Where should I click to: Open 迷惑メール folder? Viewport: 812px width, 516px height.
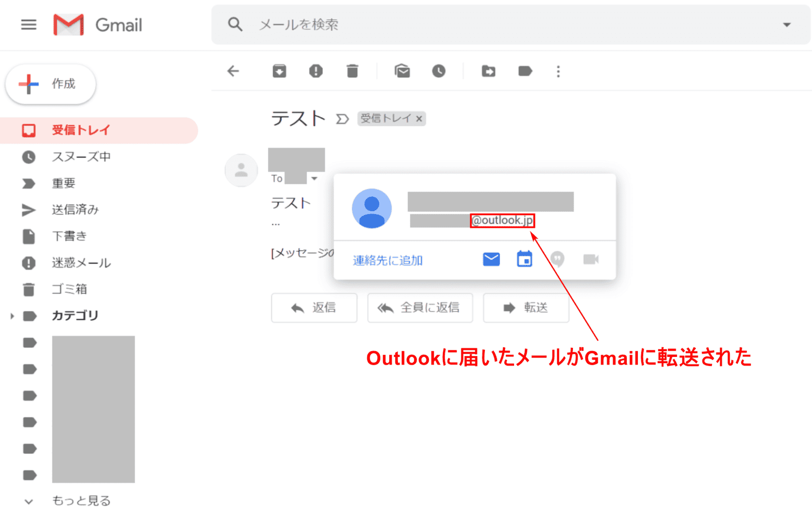(x=81, y=263)
